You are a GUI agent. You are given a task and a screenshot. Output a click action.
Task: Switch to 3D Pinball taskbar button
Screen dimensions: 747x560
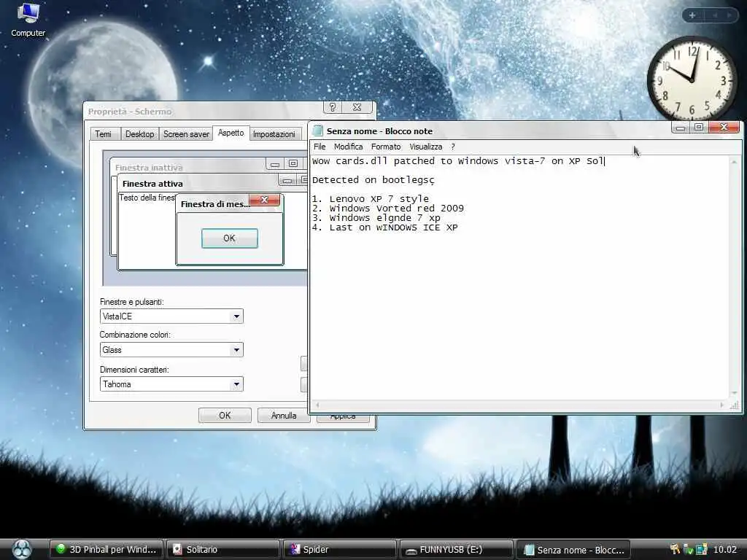[107, 550]
